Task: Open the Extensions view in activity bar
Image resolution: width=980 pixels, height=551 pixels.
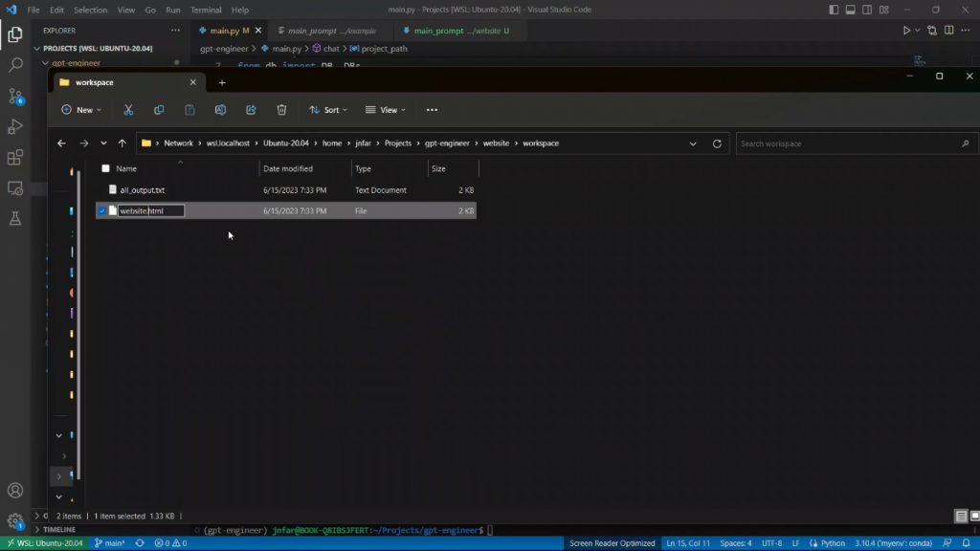Action: point(15,158)
